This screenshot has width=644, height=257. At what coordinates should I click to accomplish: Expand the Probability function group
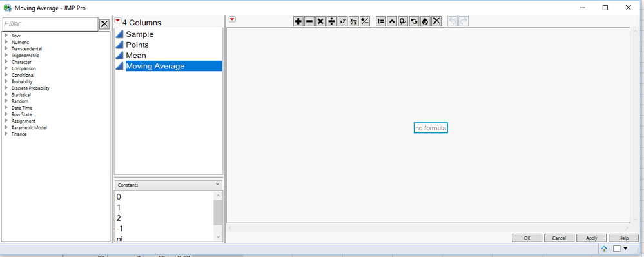coord(6,82)
